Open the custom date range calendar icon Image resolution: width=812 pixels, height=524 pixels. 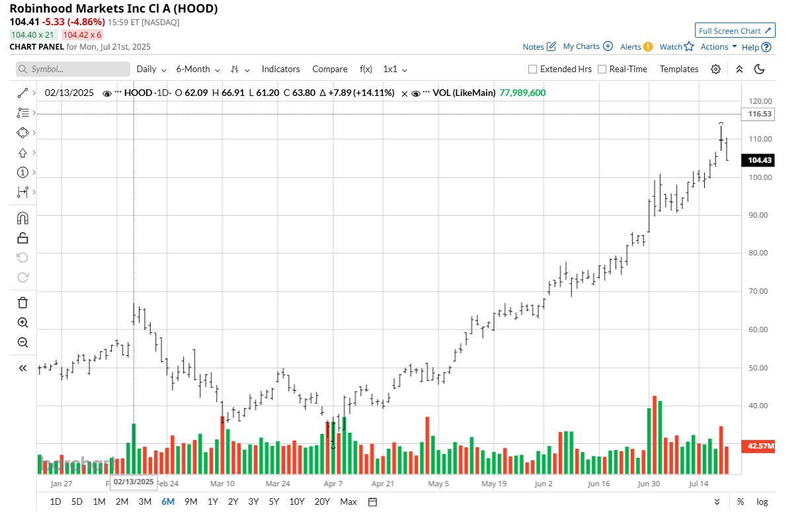coord(372,502)
